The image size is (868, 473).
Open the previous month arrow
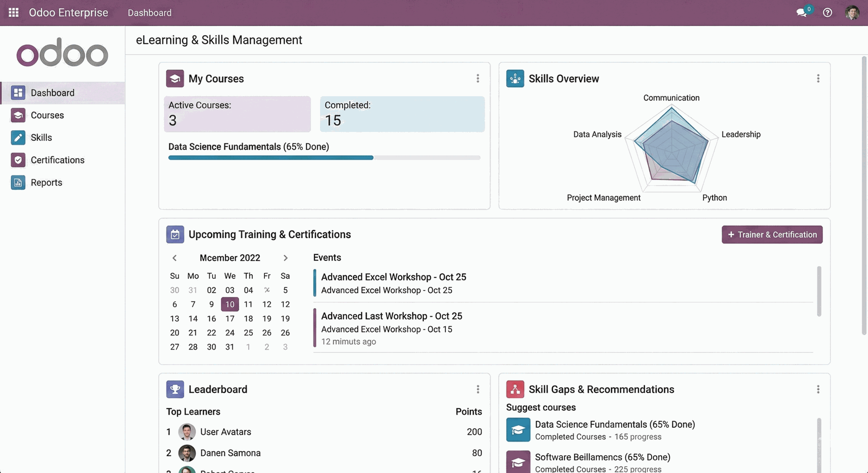(x=175, y=258)
